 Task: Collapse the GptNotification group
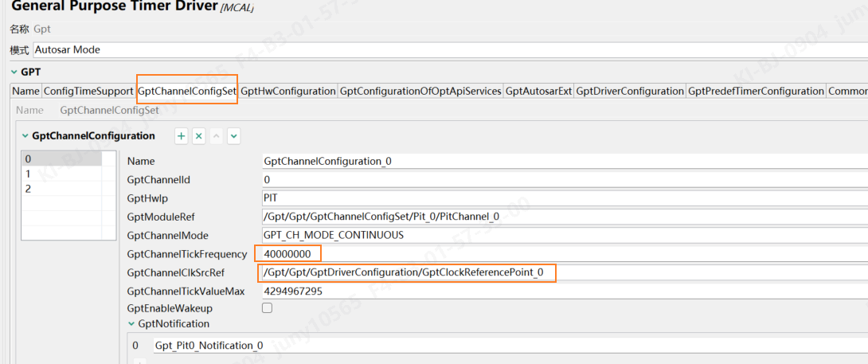(131, 324)
